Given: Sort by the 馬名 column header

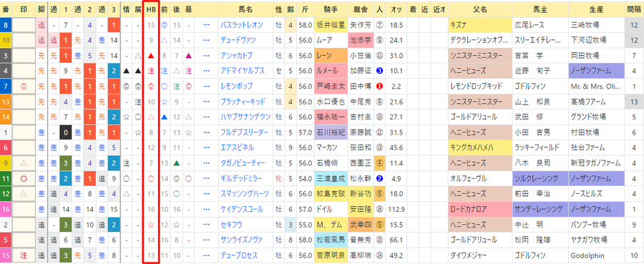Looking at the screenshot, I should point(246,9).
